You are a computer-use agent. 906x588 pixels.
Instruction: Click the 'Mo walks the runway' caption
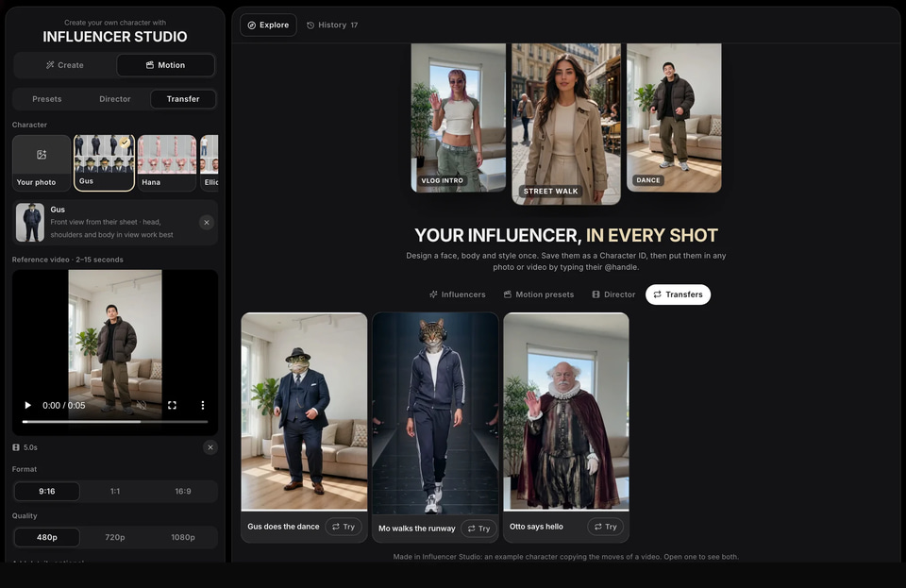click(x=416, y=529)
